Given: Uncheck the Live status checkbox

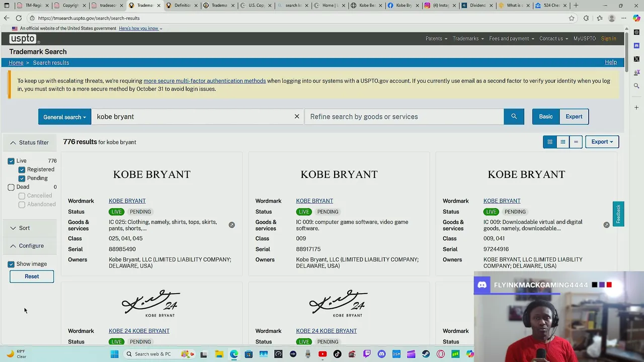Looking at the screenshot, I should click(x=11, y=161).
